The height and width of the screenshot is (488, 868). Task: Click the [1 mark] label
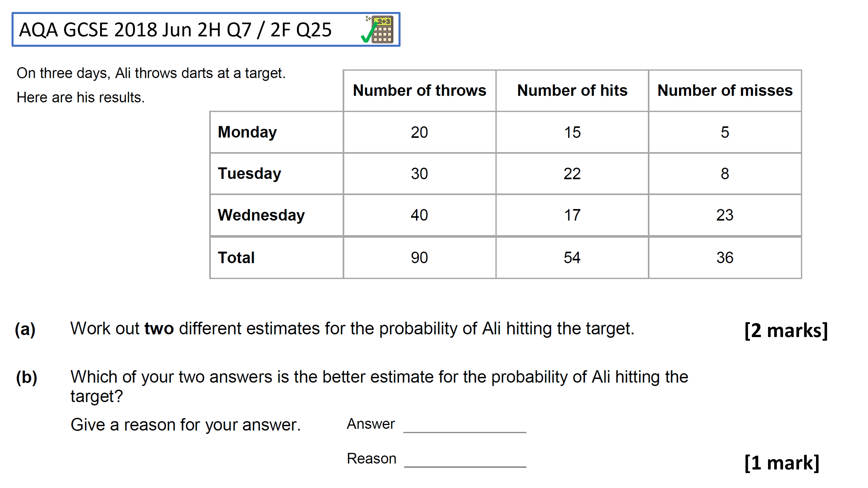(782, 463)
